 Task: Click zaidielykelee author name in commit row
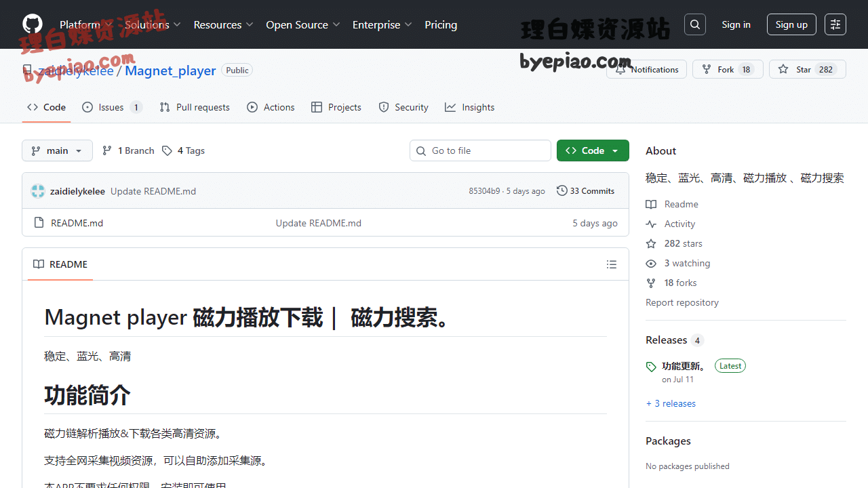point(77,191)
